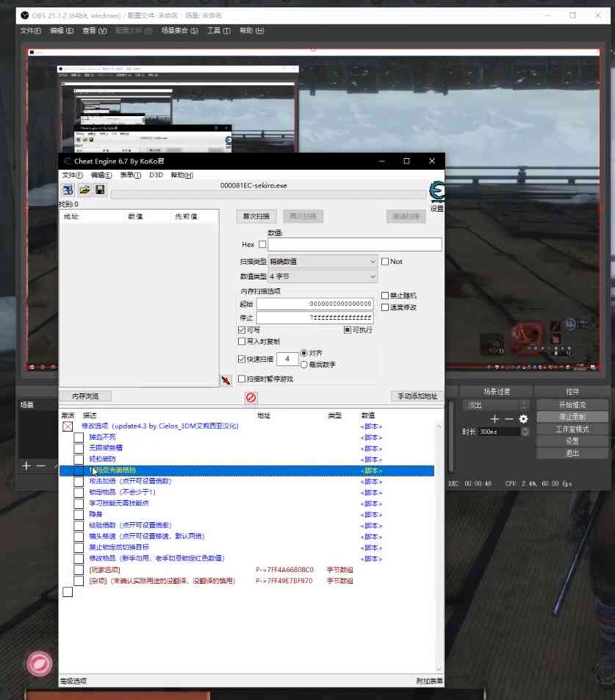This screenshot has height=700, width=615.
Task: Activate the 掉血不死 cheat checkbox
Action: pyautogui.click(x=79, y=438)
